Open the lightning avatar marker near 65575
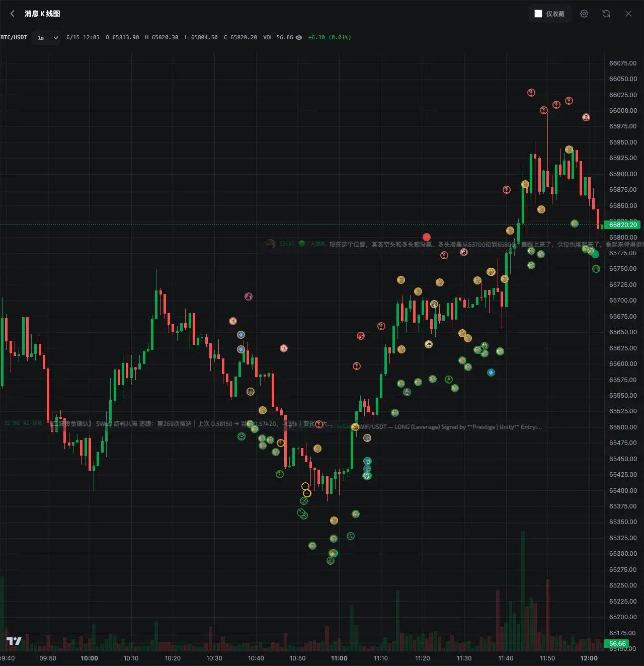This screenshot has height=666, width=644. click(449, 380)
